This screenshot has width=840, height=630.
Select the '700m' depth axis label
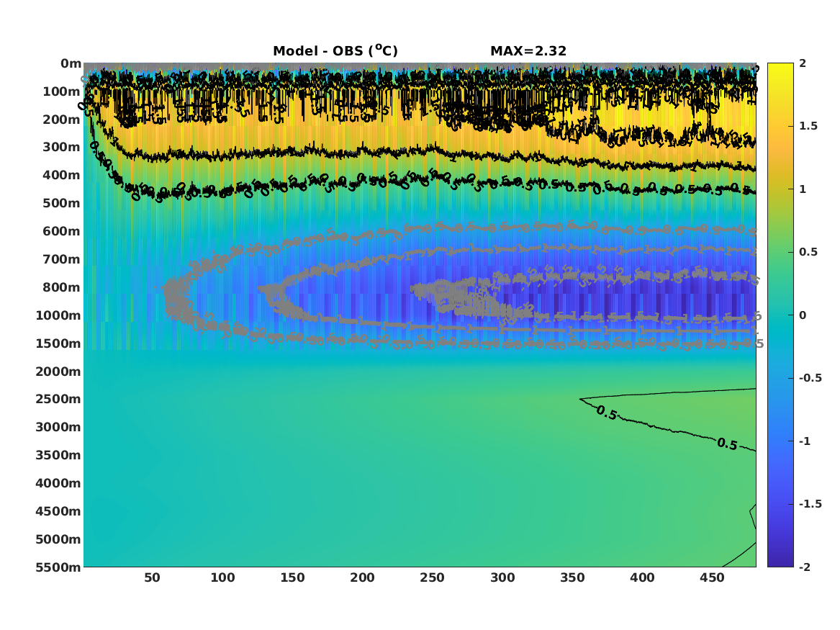(x=62, y=259)
